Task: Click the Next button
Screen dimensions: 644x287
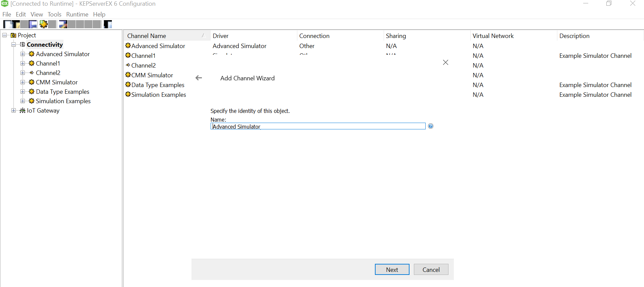Action: (392, 270)
